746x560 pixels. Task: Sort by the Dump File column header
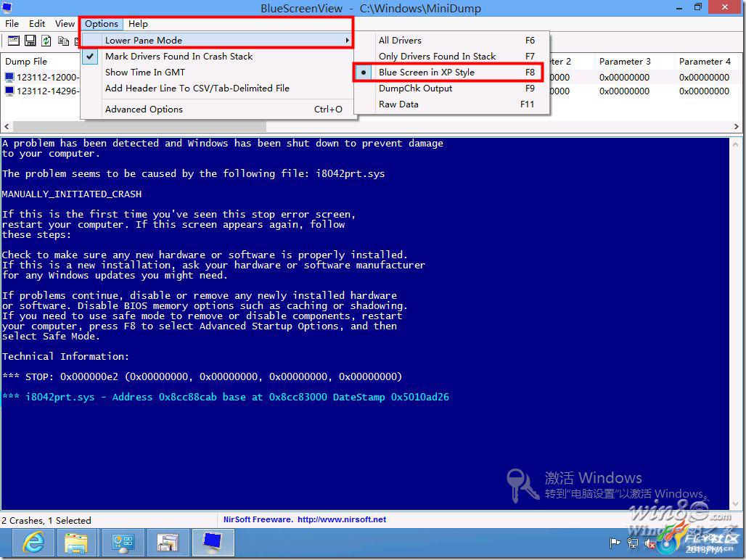point(41,62)
